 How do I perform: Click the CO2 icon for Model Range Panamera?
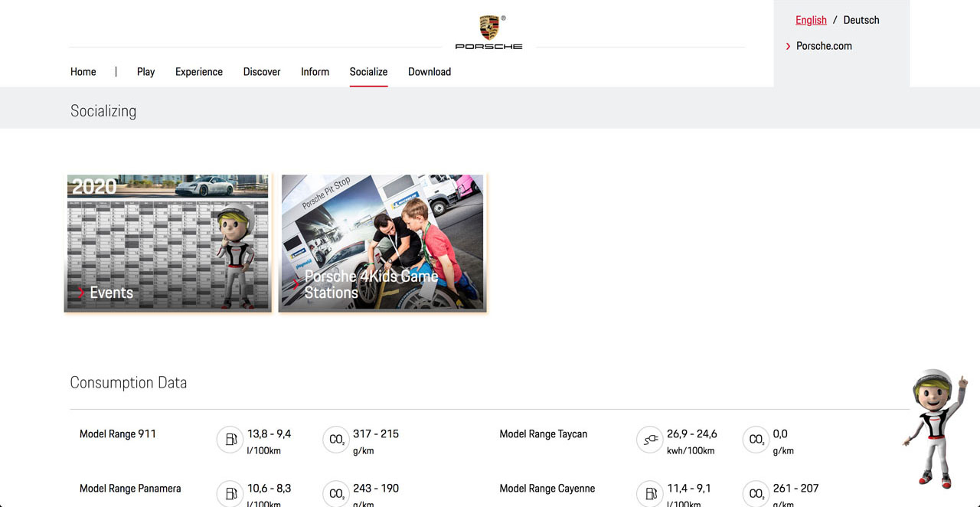pos(336,494)
